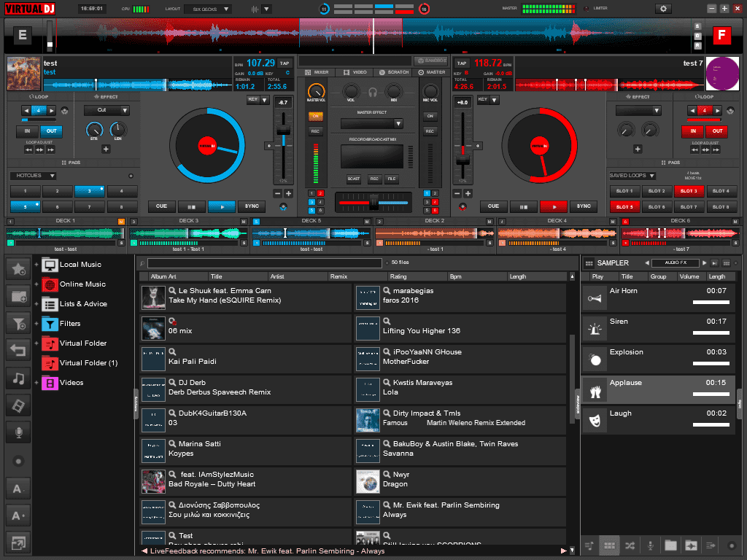Sort by the Bpm column header
The height and width of the screenshot is (560, 747).
[x=477, y=276]
